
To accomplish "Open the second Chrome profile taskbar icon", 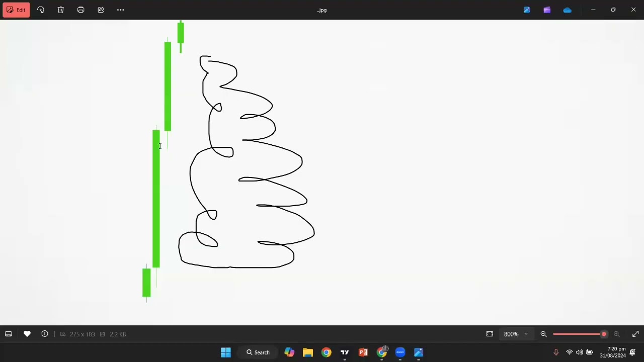I will tap(382, 352).
